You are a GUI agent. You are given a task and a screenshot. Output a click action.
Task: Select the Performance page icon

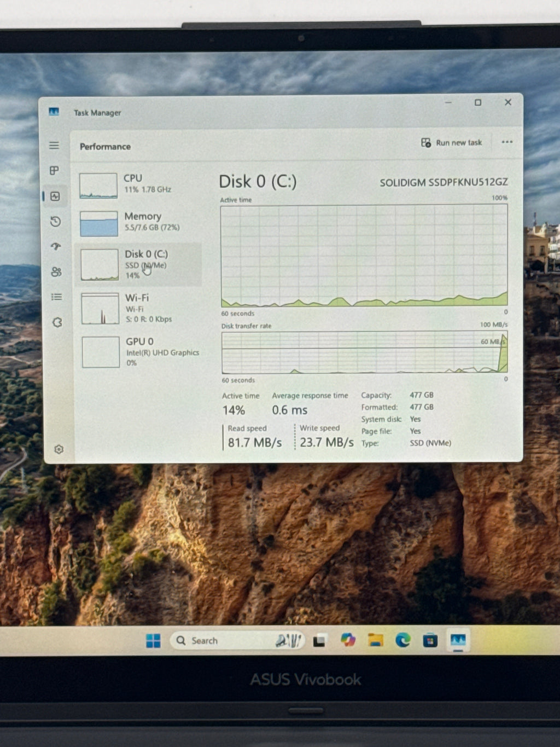click(55, 196)
